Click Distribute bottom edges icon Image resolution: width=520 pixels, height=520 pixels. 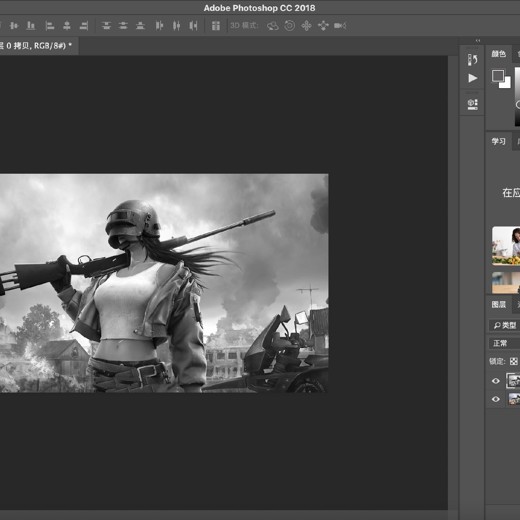[x=140, y=26]
